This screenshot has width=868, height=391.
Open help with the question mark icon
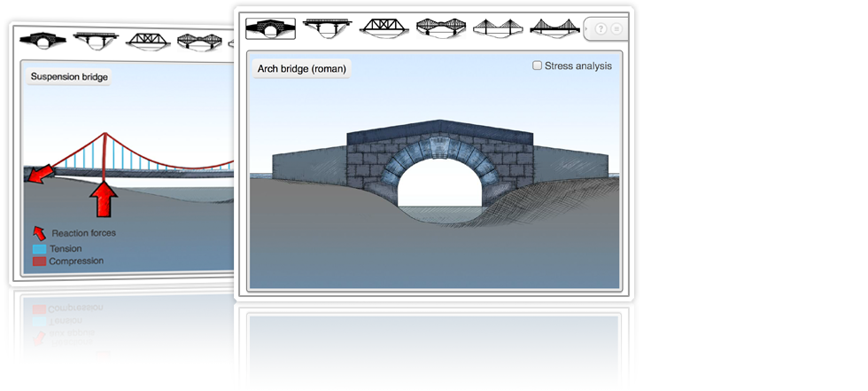tap(601, 28)
